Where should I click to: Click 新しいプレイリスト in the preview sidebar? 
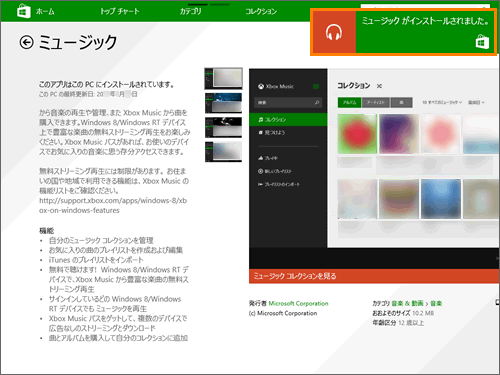pos(275,171)
